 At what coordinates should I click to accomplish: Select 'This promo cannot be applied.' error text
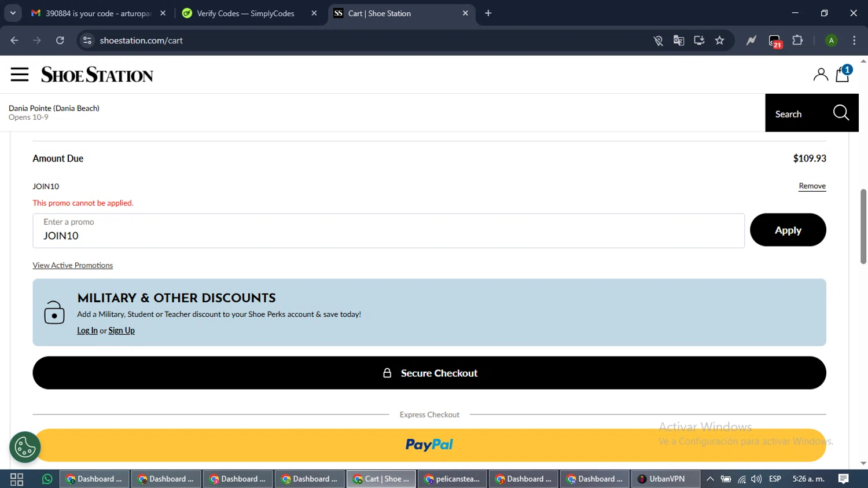(83, 203)
